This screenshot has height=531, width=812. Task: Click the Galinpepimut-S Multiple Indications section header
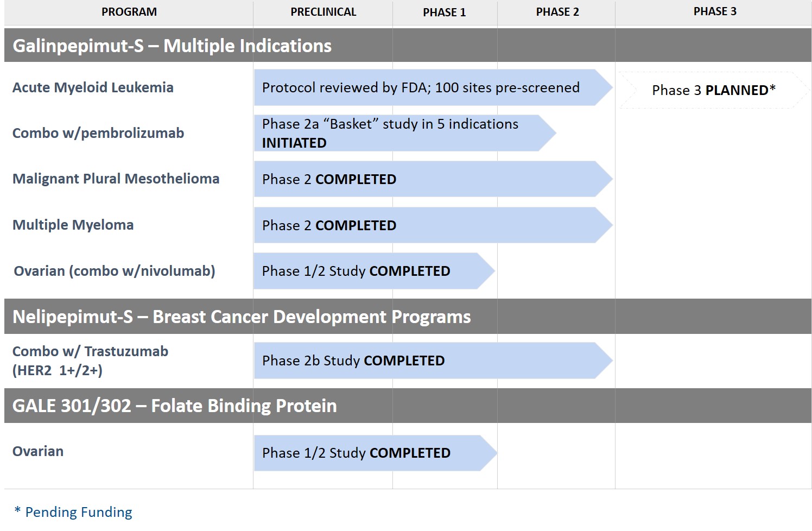(x=172, y=46)
